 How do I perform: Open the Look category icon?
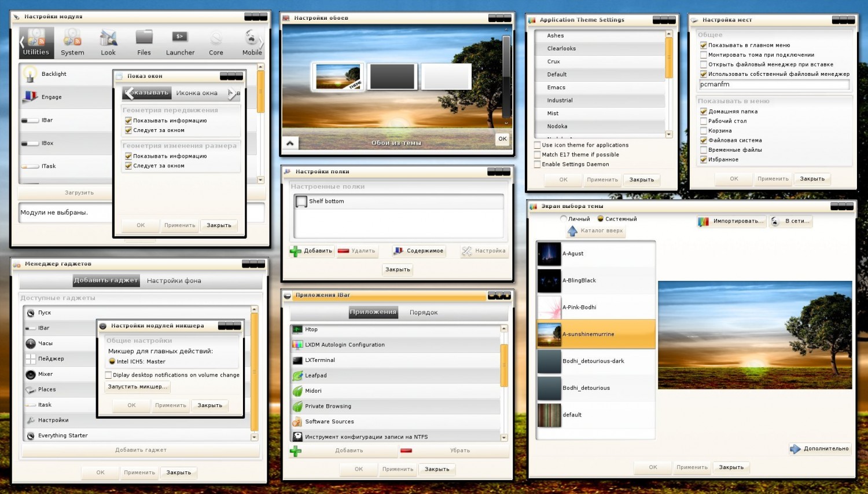click(x=108, y=42)
